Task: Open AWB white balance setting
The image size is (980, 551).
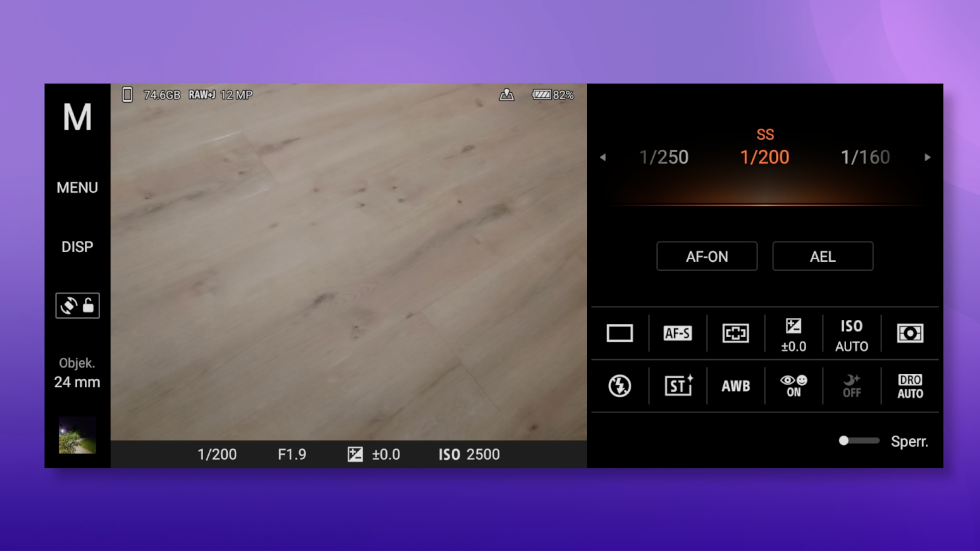Action: pyautogui.click(x=736, y=386)
